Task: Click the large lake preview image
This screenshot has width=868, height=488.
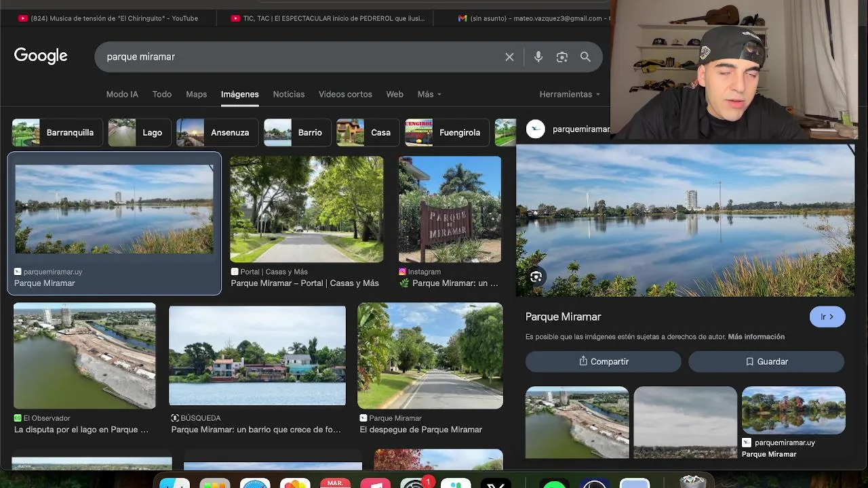Action: click(x=685, y=220)
